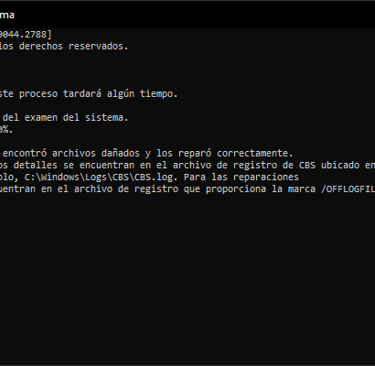The image size is (375, 366).
Task: Click the word "derechos" in the copyright line
Action: 41,46
